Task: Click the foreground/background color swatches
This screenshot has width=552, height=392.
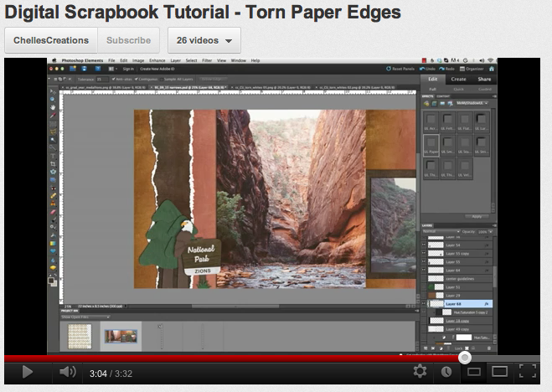Action: [x=53, y=281]
